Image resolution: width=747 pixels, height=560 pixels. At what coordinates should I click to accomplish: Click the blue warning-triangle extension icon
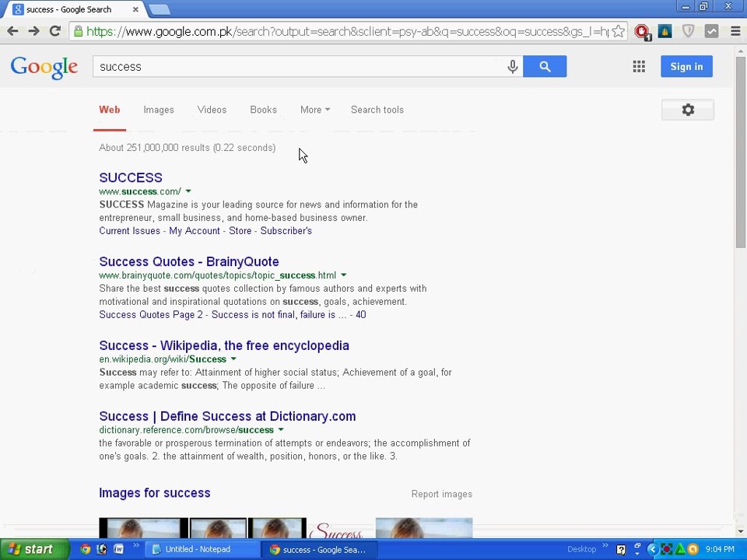point(665,31)
